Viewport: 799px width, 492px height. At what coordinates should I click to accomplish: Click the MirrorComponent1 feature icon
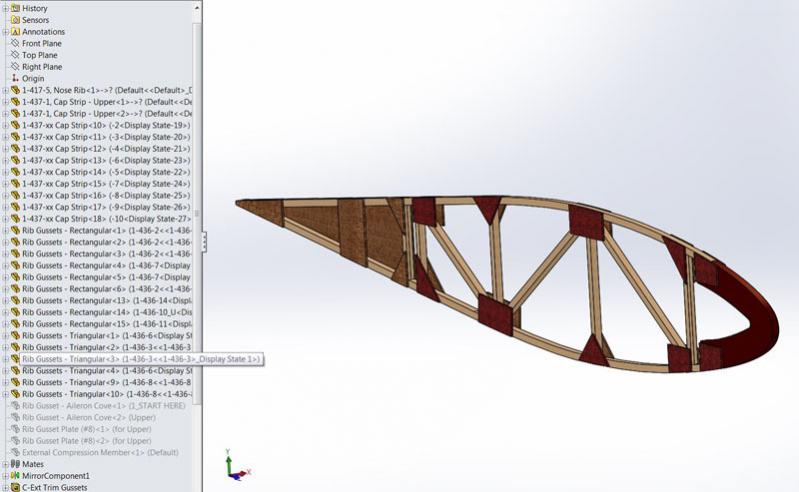pos(15,476)
